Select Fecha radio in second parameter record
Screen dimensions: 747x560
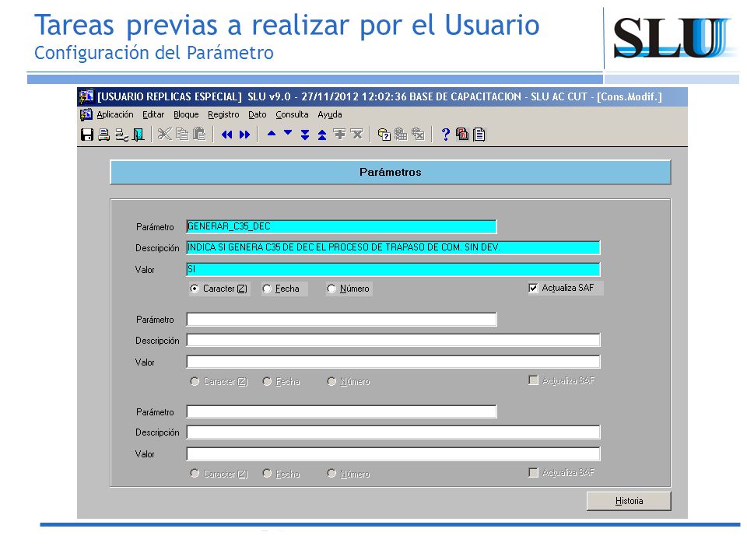[267, 381]
